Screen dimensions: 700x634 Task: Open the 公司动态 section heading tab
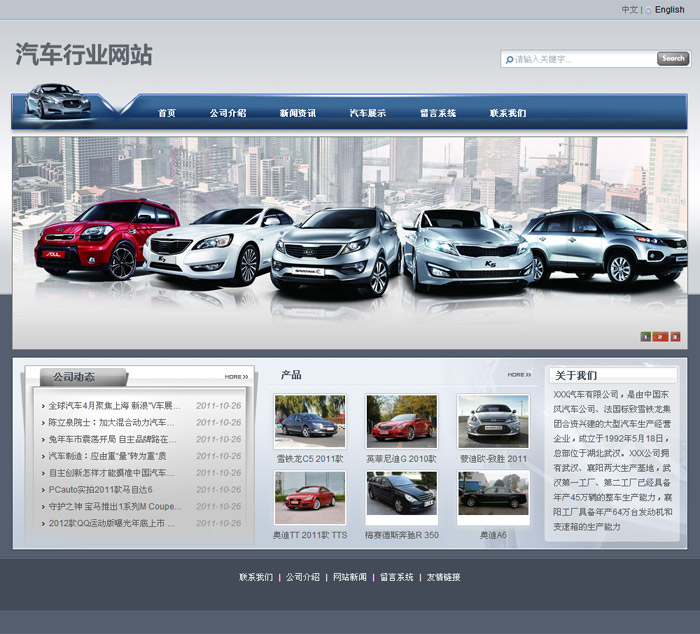click(83, 377)
